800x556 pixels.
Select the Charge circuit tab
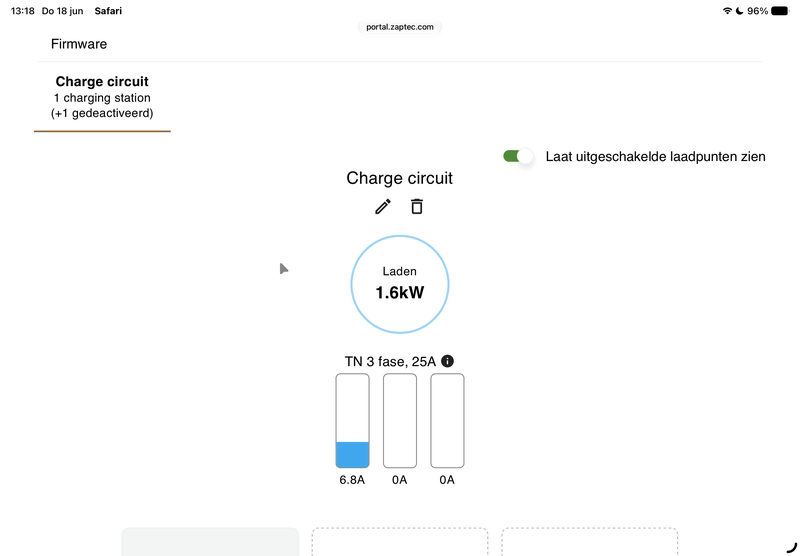point(102,97)
